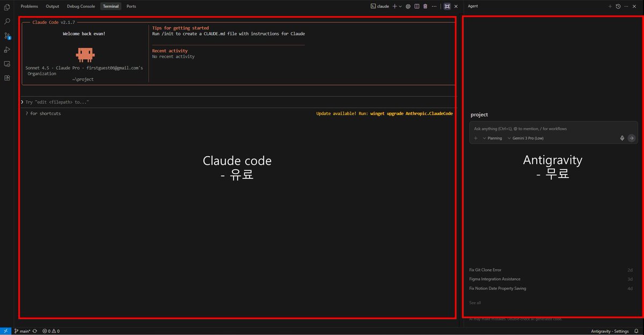Screen dimensions: 644x335
Task: Click the @ icon in terminal toolbar
Action: pyautogui.click(x=408, y=6)
